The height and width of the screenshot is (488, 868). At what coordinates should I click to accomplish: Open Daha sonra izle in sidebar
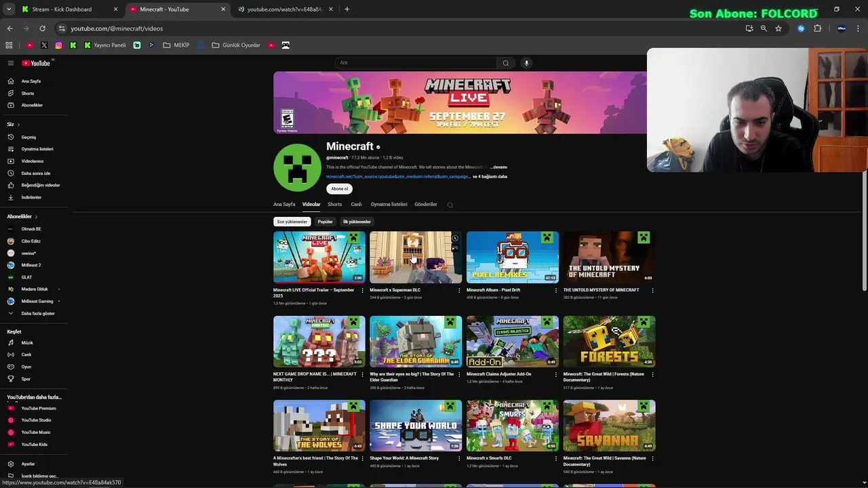click(x=35, y=173)
